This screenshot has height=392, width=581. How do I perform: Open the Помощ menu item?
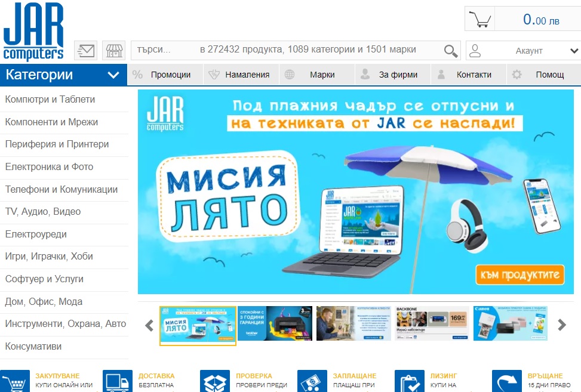(544, 75)
